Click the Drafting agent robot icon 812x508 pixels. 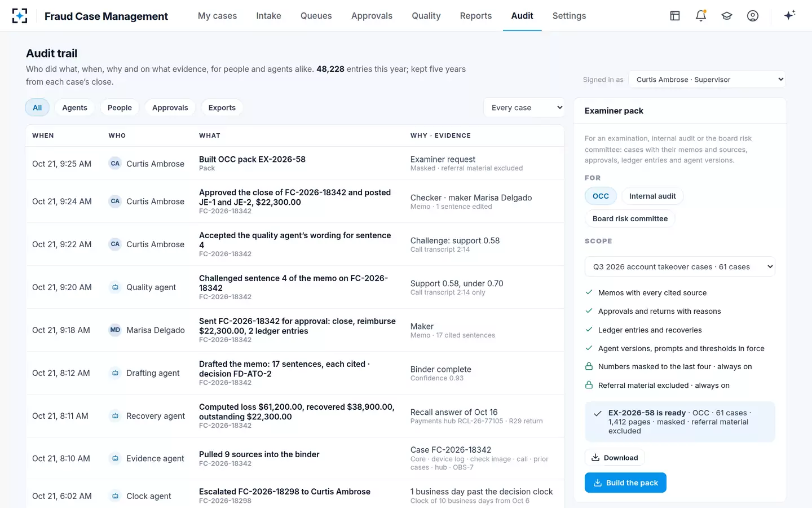coord(115,373)
